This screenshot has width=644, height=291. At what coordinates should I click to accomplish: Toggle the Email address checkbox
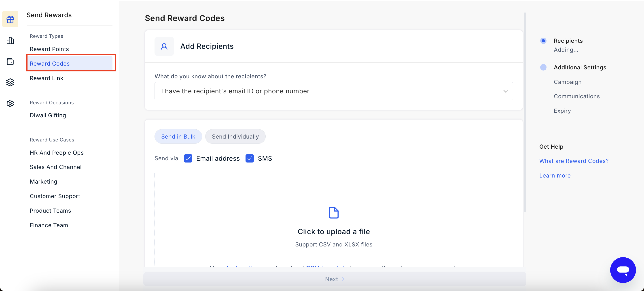click(188, 158)
